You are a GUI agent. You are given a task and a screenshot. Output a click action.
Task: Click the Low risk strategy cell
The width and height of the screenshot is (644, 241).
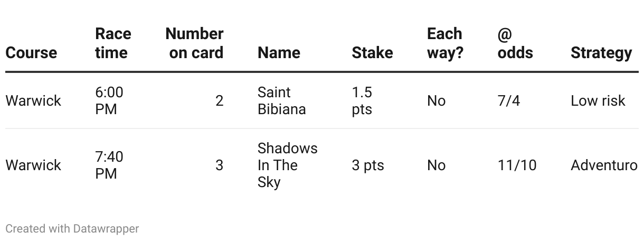pos(598,101)
